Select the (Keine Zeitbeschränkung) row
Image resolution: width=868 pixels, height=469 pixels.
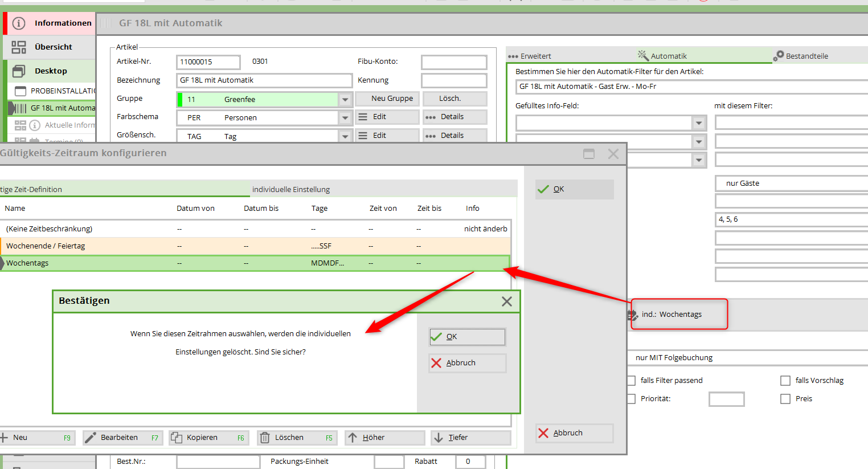click(255, 229)
